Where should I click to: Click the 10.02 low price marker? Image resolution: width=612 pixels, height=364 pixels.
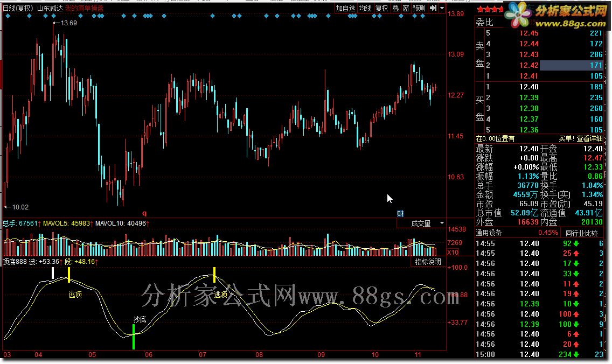pos(16,207)
